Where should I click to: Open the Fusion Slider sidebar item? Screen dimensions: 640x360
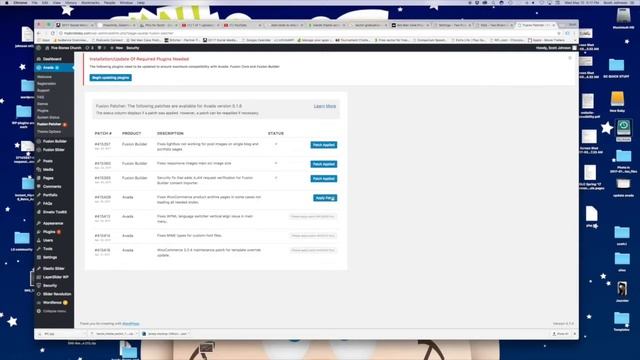click(x=53, y=150)
